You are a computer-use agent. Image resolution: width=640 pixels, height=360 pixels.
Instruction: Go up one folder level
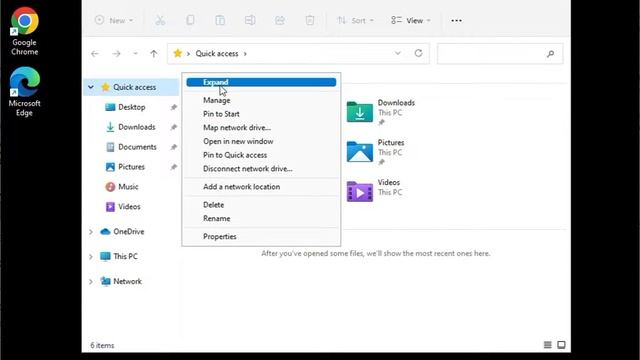click(x=153, y=53)
